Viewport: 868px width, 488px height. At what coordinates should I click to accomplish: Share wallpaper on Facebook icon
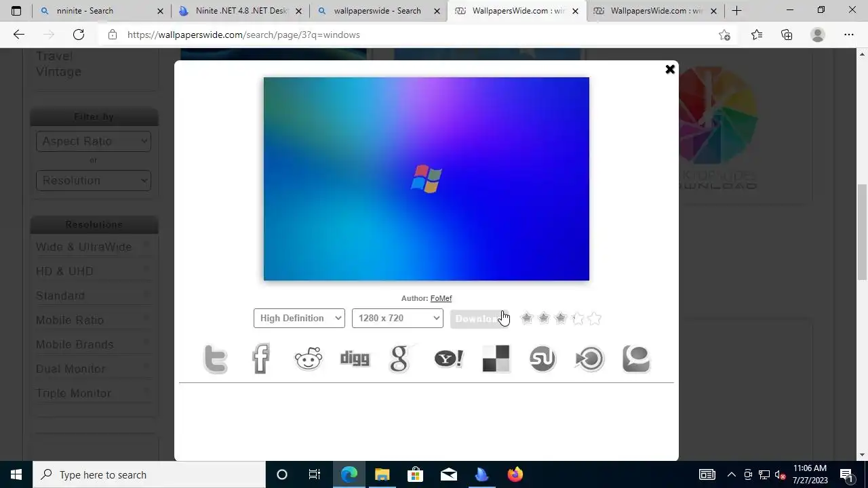click(x=262, y=359)
